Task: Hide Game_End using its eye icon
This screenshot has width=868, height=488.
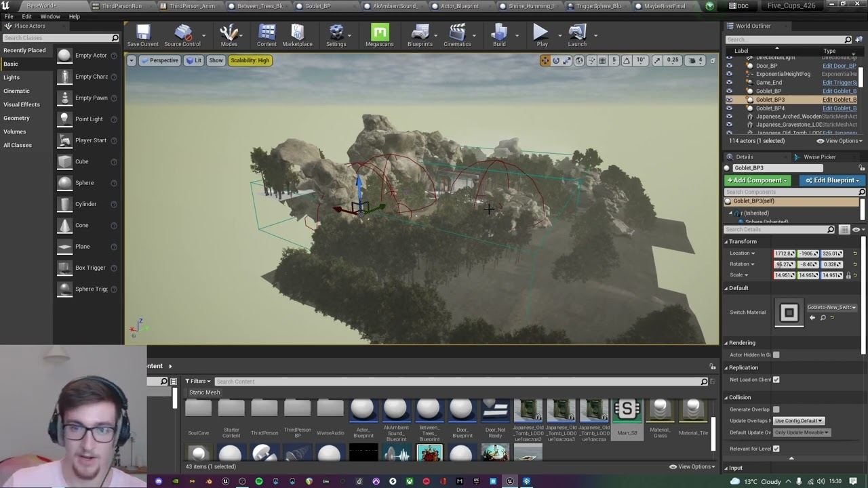Action: 730,83
